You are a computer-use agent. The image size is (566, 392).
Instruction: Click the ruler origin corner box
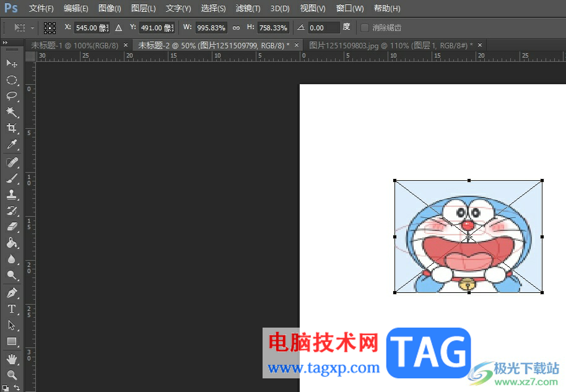[x=31, y=56]
